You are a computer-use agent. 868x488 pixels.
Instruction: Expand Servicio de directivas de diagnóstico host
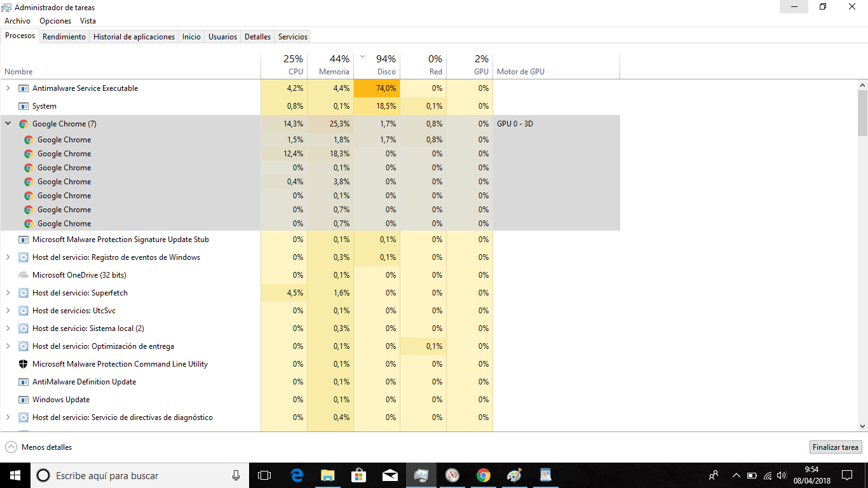point(8,417)
